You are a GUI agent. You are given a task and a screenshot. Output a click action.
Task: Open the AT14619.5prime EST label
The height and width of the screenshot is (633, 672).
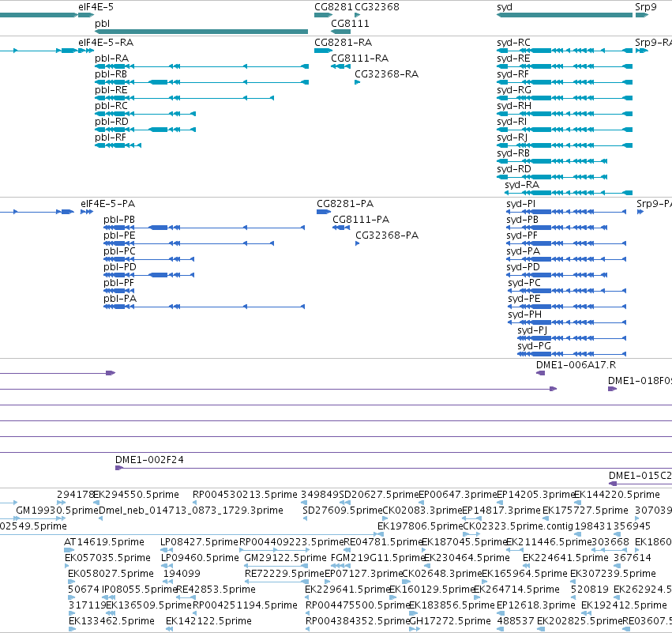point(104,542)
